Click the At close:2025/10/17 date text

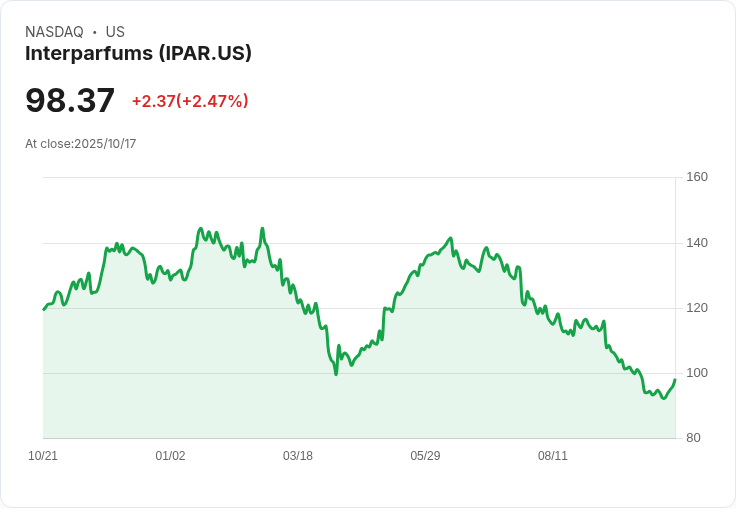point(81,144)
